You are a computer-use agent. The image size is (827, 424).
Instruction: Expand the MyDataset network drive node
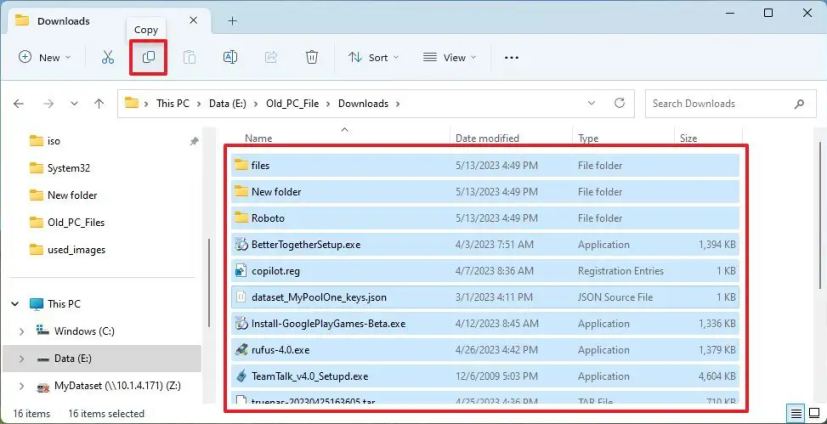pyautogui.click(x=22, y=386)
